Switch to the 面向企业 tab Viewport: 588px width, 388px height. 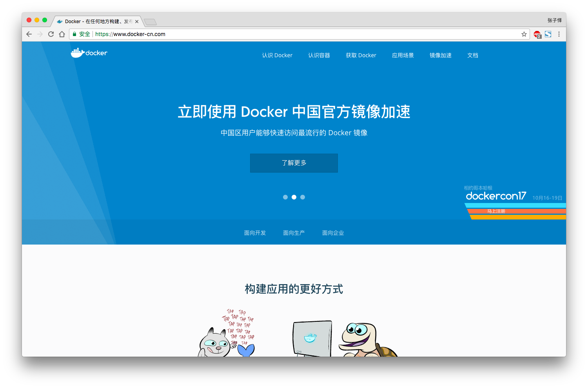point(333,232)
